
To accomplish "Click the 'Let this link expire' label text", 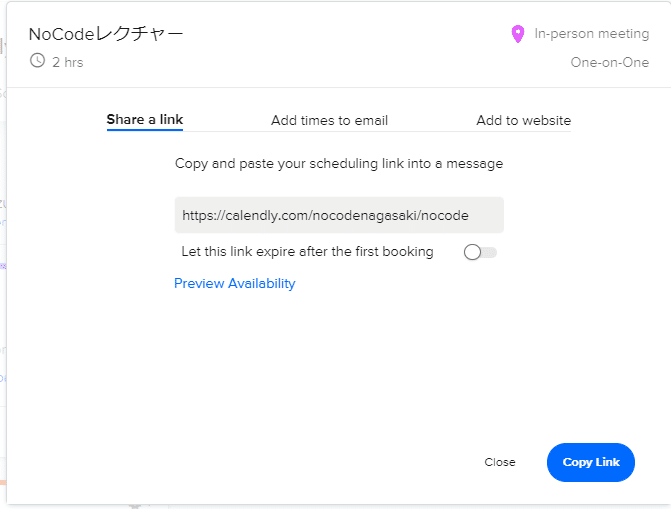I will pyautogui.click(x=307, y=252).
